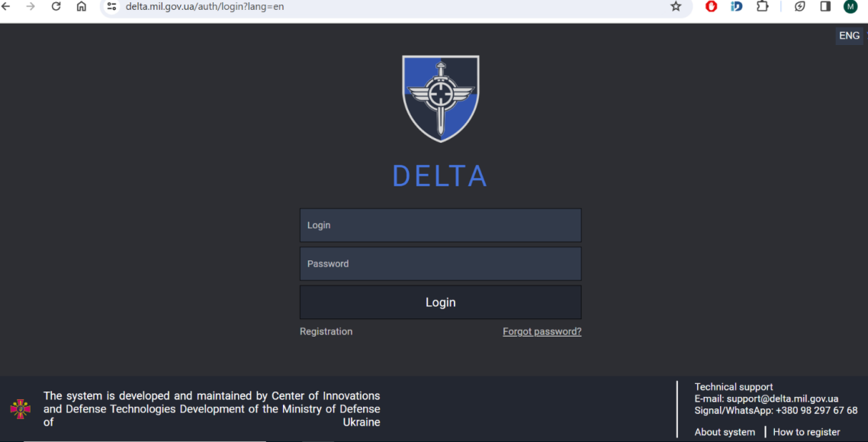Click the Signal/WhatsApp phone number
Viewport: 868px width, 442px height.
pyautogui.click(x=817, y=411)
